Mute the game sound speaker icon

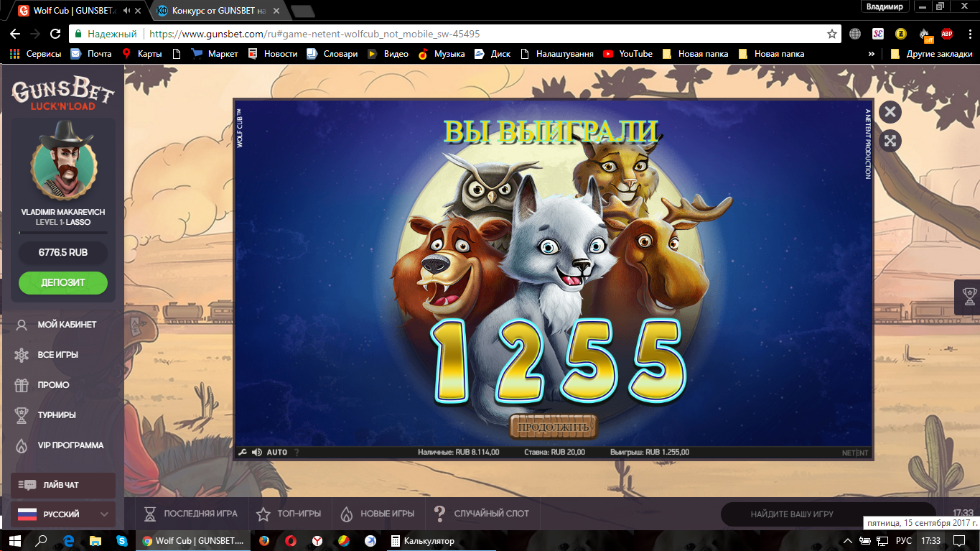pos(257,453)
